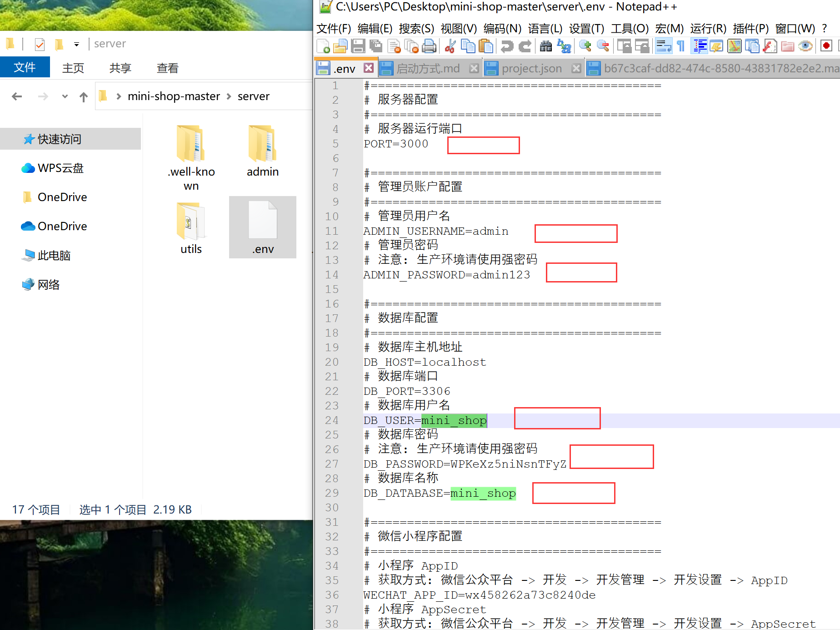Screen dimensions: 840x630
Task: Open the Quick Access Toolbar dropdown arrow
Action: 76,44
